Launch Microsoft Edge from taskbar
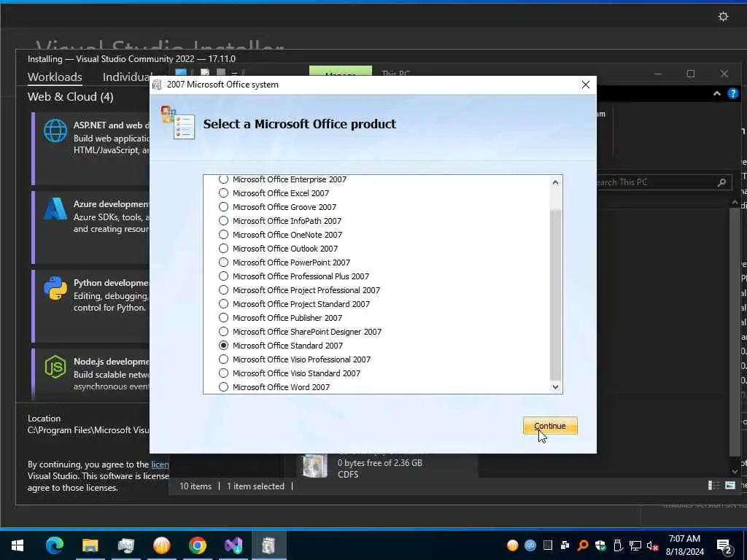This screenshot has width=747, height=560. (54, 545)
